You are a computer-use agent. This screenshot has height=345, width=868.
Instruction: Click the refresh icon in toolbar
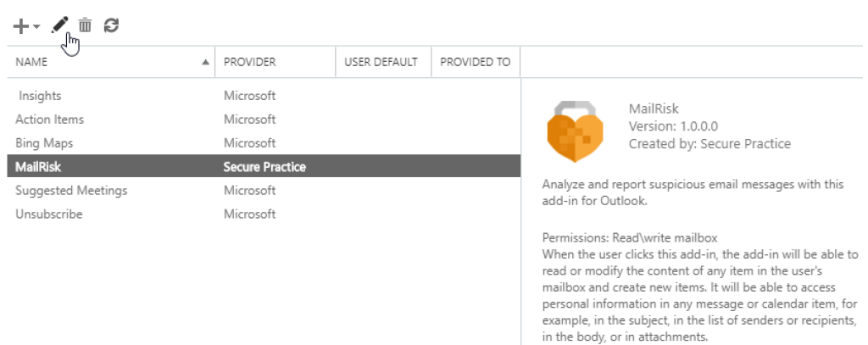tap(110, 25)
